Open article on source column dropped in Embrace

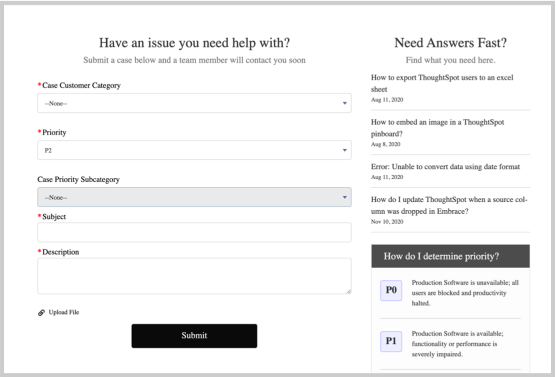click(x=449, y=205)
